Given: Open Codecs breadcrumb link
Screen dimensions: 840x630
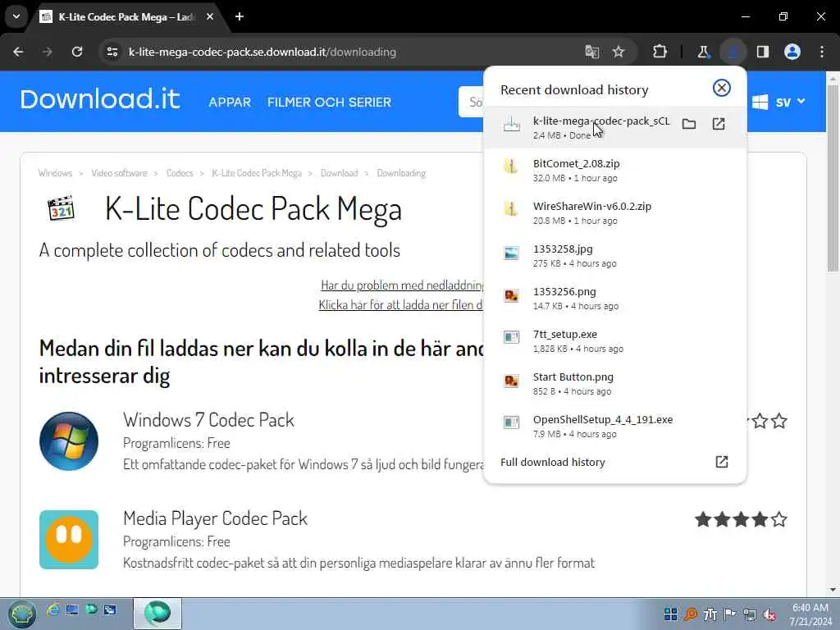Looking at the screenshot, I should pyautogui.click(x=180, y=173).
